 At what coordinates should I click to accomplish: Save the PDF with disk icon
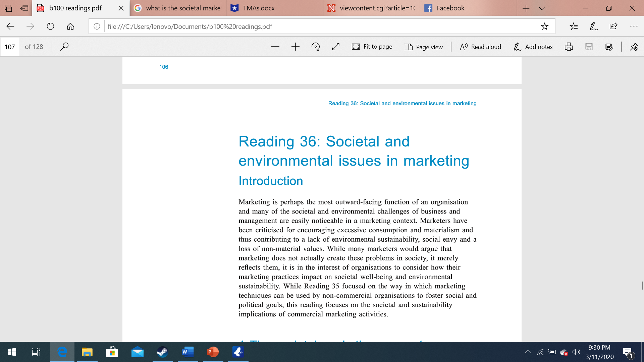click(x=589, y=47)
